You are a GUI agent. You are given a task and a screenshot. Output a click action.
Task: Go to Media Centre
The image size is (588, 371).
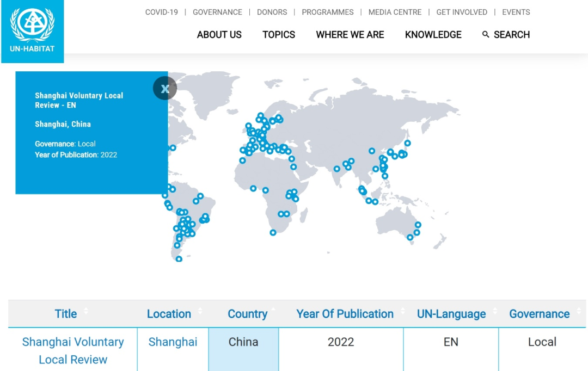[395, 13]
